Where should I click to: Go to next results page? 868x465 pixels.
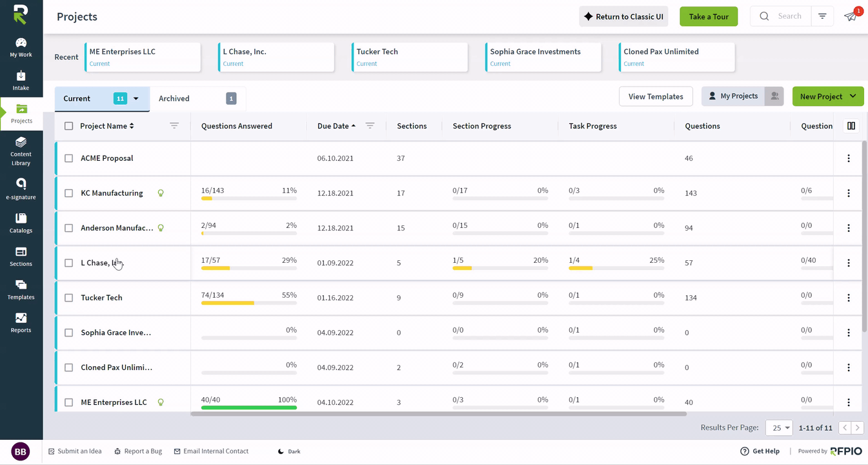(x=858, y=428)
